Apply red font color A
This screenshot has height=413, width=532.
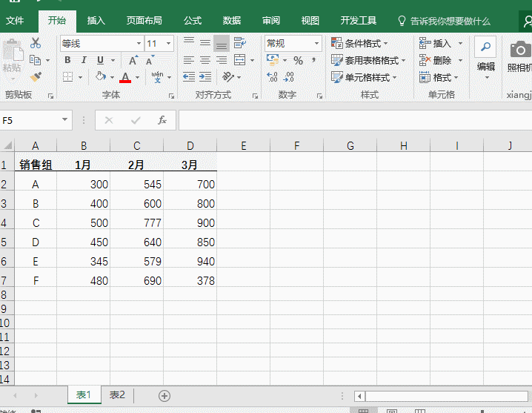[x=125, y=77]
